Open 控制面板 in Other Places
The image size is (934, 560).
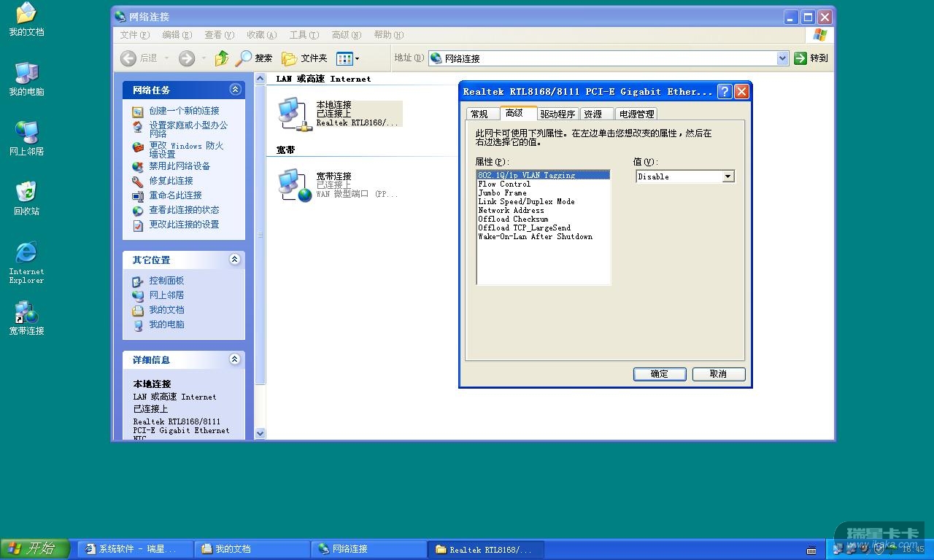point(166,281)
